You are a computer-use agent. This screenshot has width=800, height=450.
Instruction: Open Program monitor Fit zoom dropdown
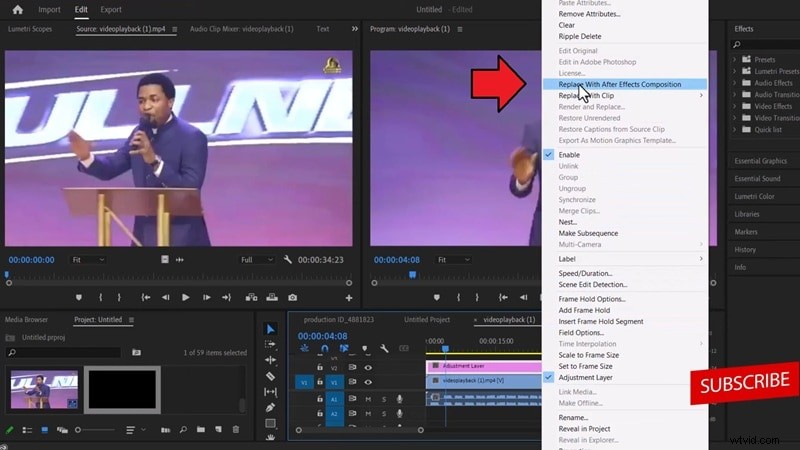[x=453, y=260]
